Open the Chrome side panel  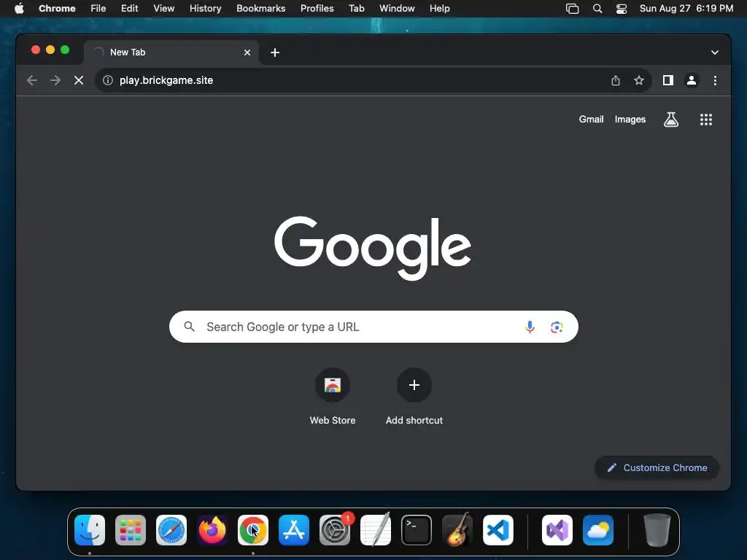[x=668, y=80]
